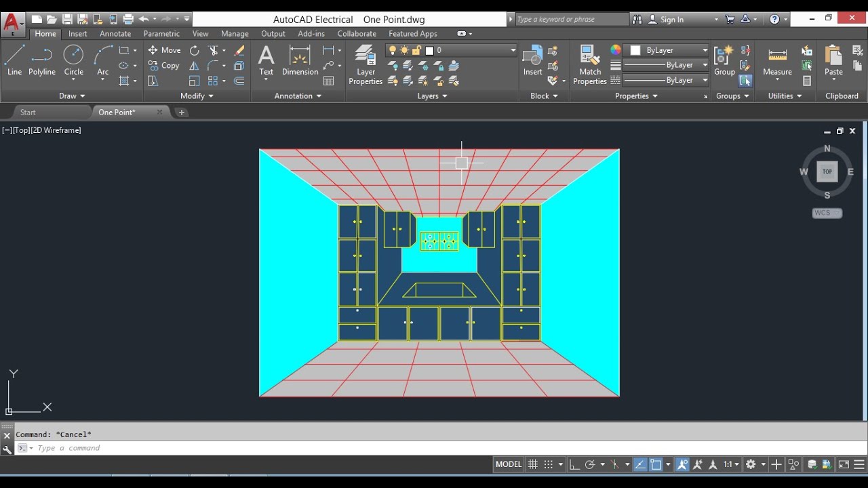Toggle grid display in status bar
868x488 pixels.
(533, 464)
